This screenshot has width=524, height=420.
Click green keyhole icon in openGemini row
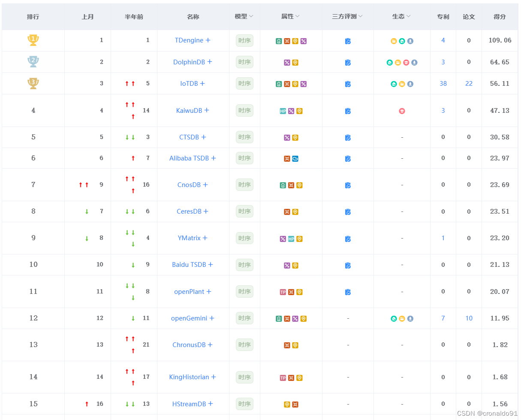(279, 319)
